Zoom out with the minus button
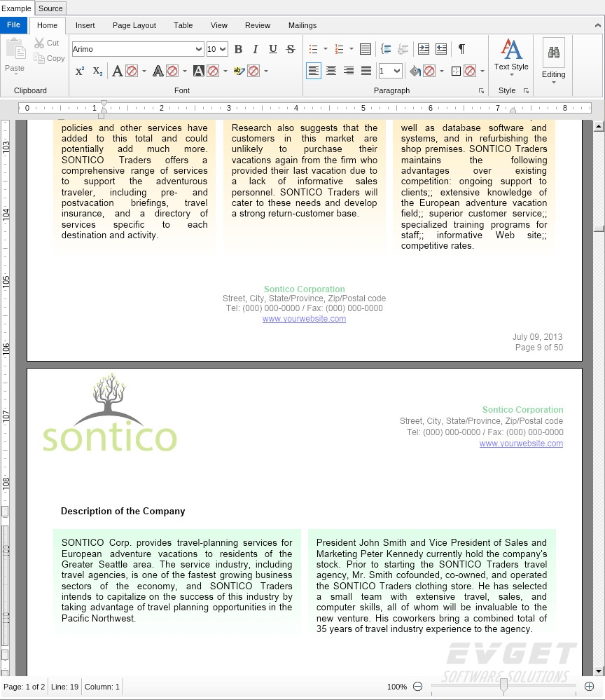 point(417,687)
